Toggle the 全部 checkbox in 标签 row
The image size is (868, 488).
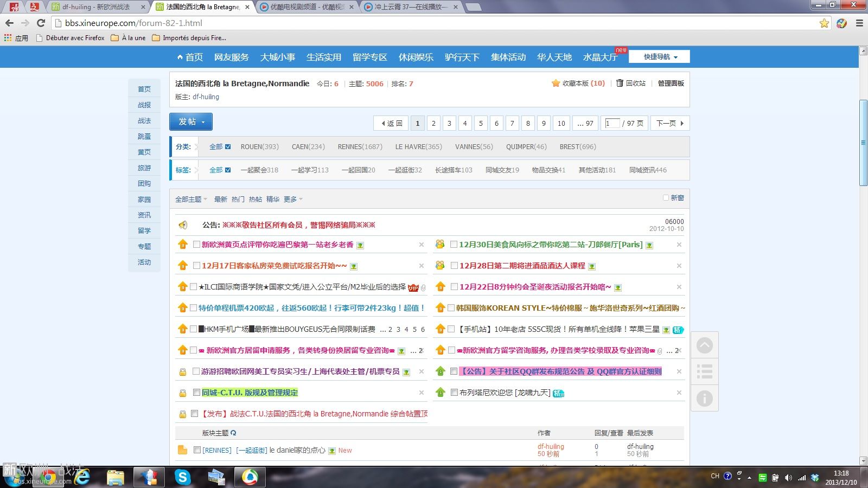228,170
